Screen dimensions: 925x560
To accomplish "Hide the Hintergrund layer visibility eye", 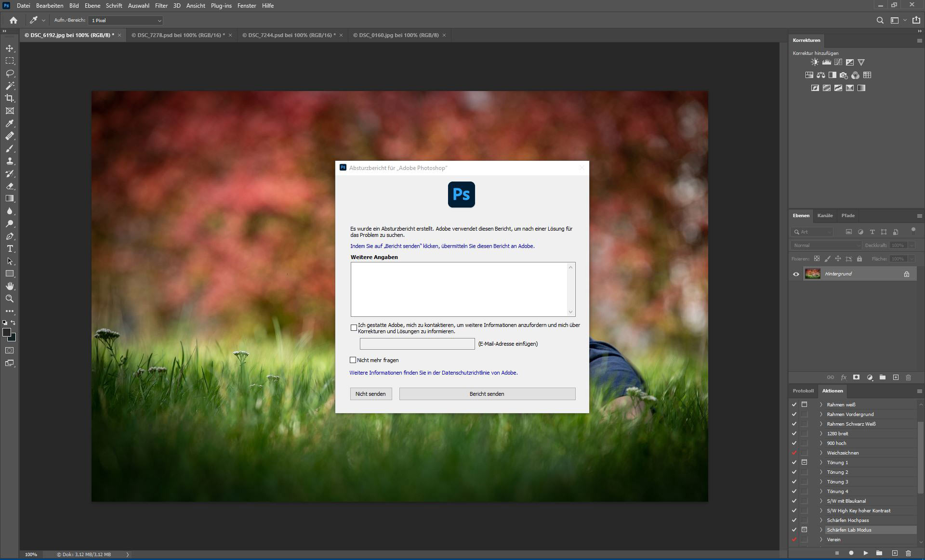I will [796, 274].
